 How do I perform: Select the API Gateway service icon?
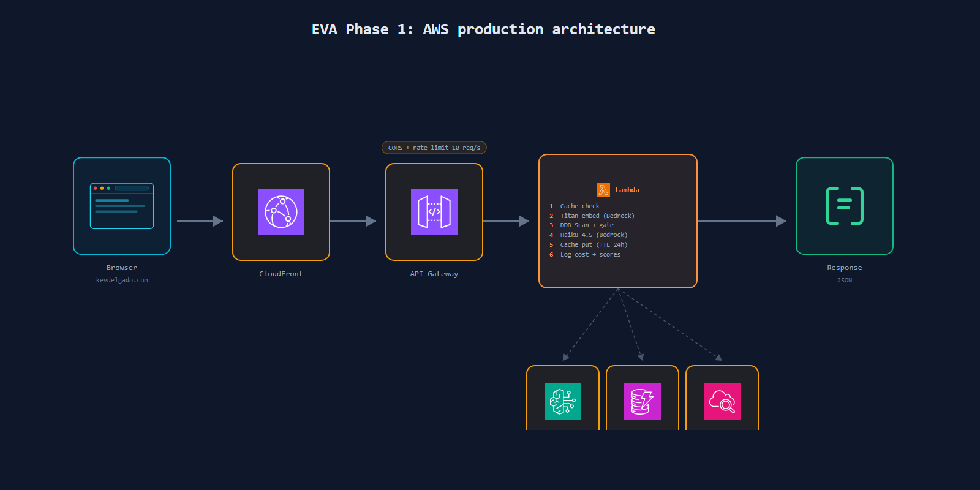[x=434, y=212]
